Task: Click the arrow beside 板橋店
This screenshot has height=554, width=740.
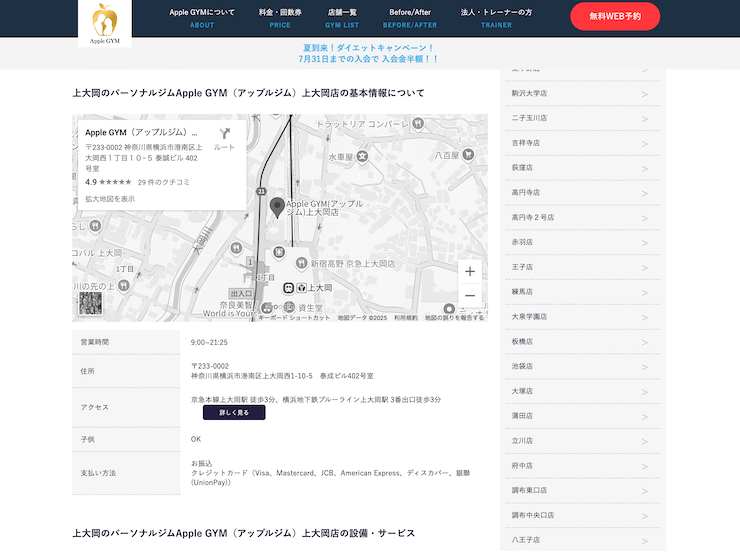Action: tap(645, 343)
